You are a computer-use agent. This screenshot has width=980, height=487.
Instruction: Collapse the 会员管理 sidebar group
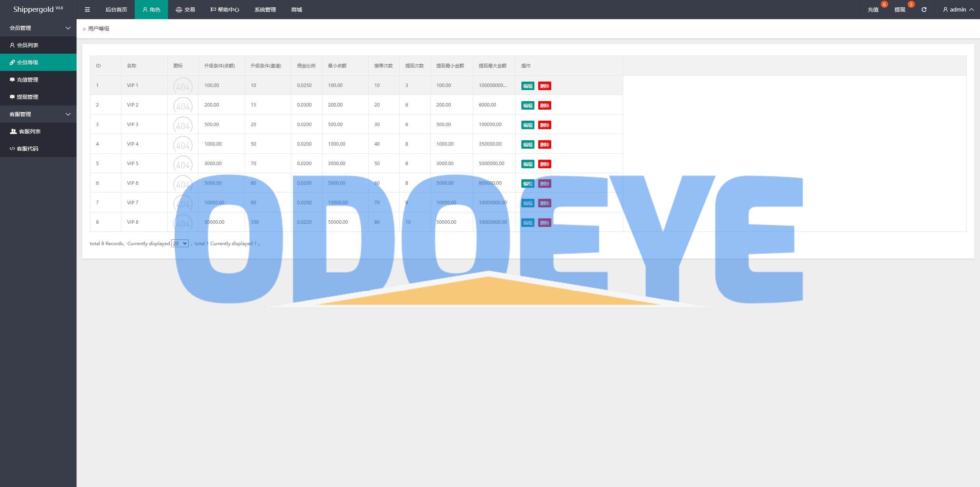pyautogui.click(x=38, y=28)
